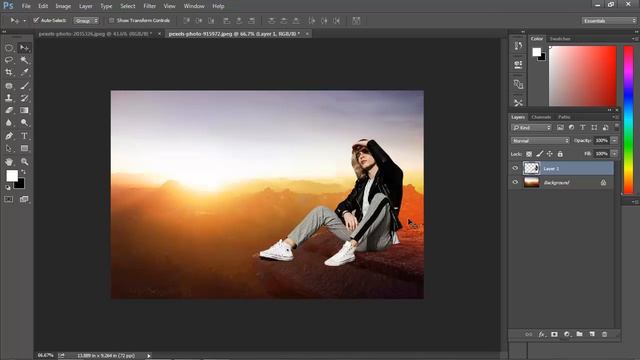This screenshot has width=640, height=360.
Task: Toggle Lock image pixels brush
Action: tap(540, 154)
